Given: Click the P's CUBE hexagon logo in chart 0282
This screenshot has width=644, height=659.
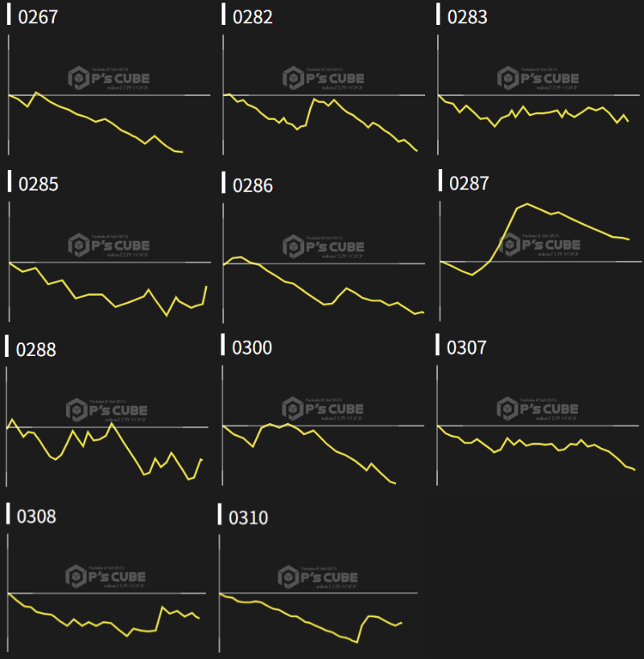Looking at the screenshot, I should coord(293,79).
